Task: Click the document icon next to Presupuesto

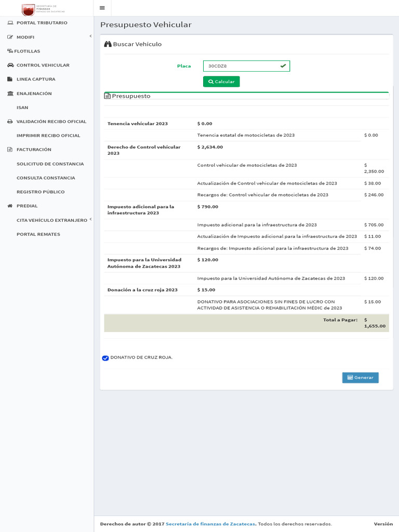Action: [x=107, y=96]
